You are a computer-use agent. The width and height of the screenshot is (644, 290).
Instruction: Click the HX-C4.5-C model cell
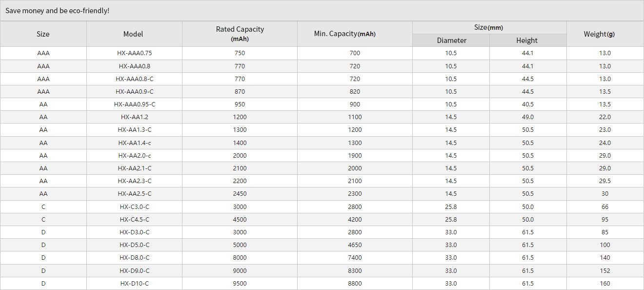click(134, 220)
